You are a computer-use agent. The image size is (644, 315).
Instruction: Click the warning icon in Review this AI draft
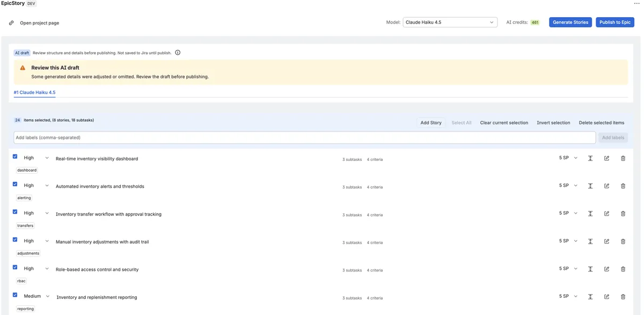(x=23, y=68)
